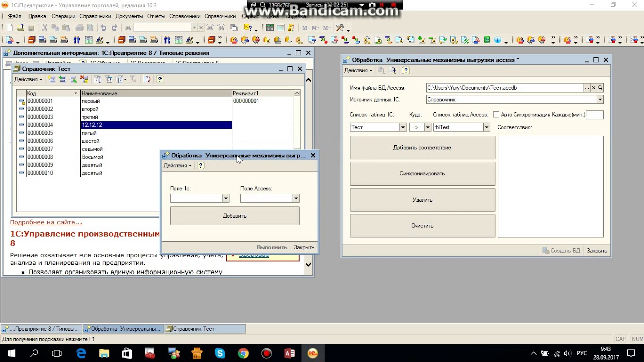Click the ellipsis file chooser button
Viewport: 644px width, 362px height.
click(x=587, y=88)
